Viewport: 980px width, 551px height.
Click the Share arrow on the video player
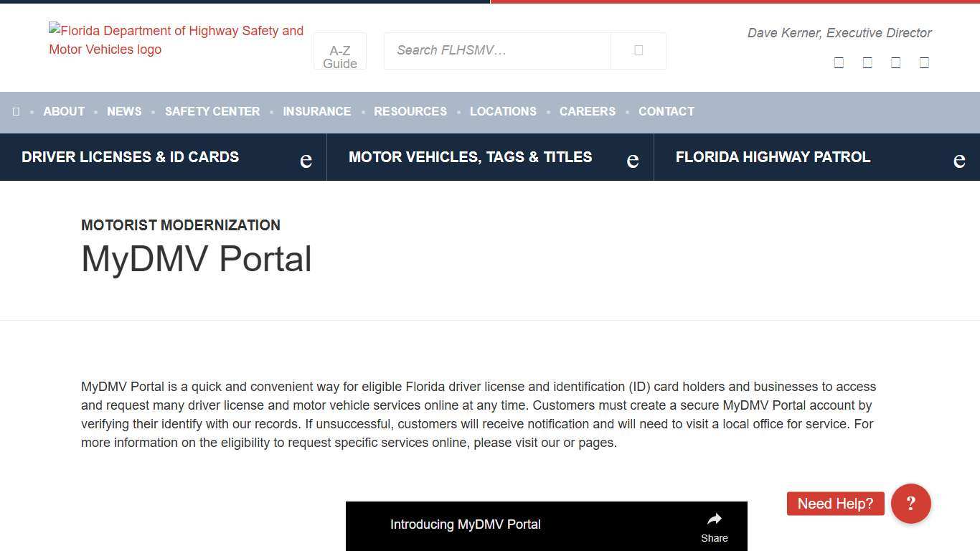pos(714,518)
